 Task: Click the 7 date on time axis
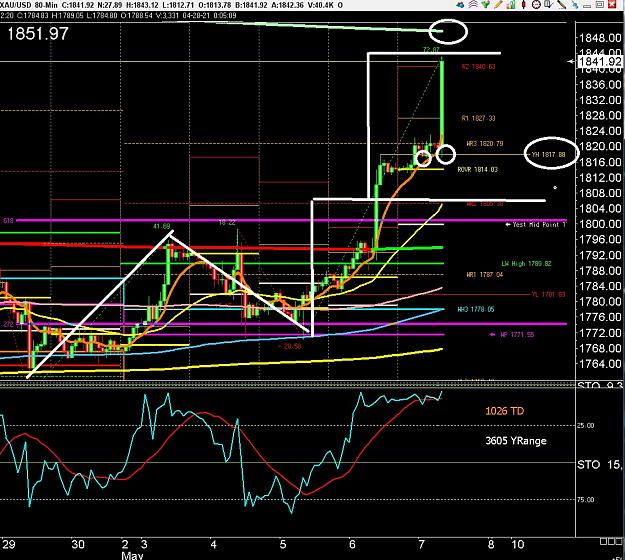click(x=422, y=544)
